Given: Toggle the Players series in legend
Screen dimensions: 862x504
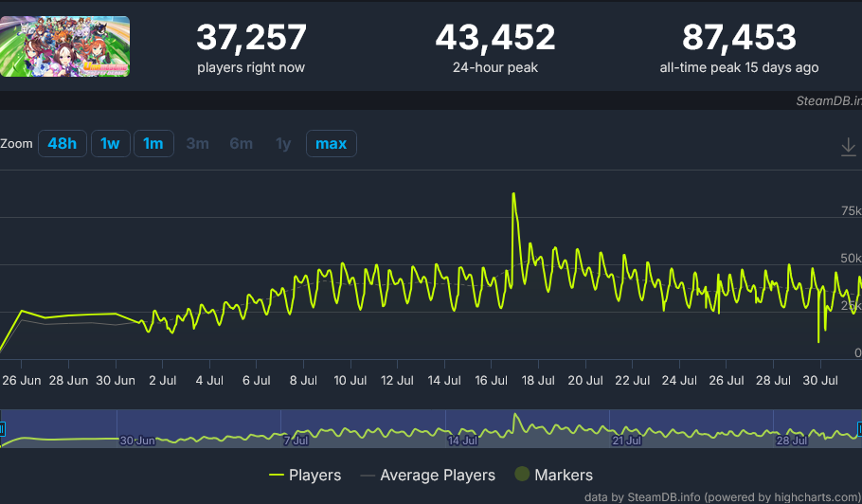Looking at the screenshot, I should (x=305, y=475).
